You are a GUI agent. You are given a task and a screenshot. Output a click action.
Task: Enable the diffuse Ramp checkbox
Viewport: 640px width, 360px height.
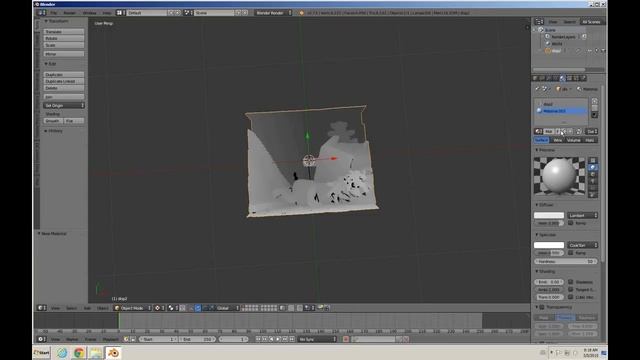571,223
